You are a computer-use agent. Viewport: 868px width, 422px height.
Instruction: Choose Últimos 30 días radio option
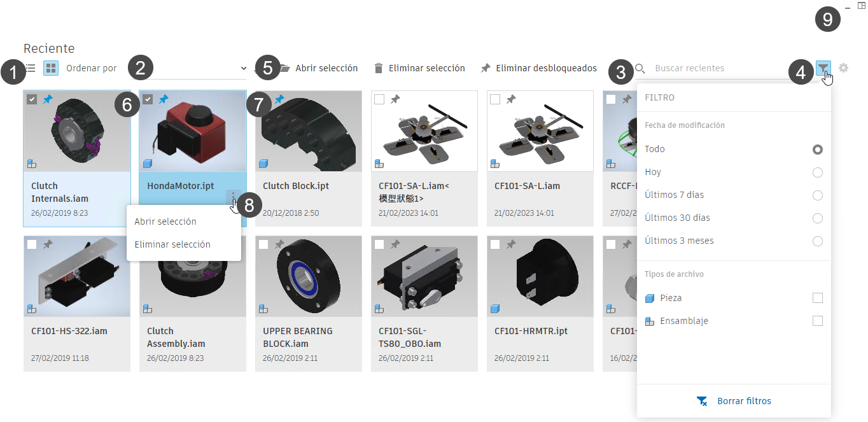point(818,218)
